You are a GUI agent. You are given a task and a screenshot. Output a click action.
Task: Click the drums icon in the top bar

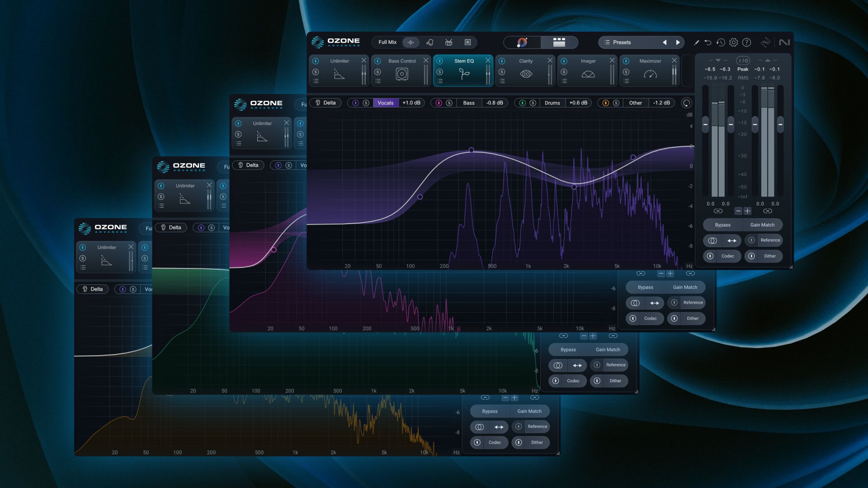point(449,42)
